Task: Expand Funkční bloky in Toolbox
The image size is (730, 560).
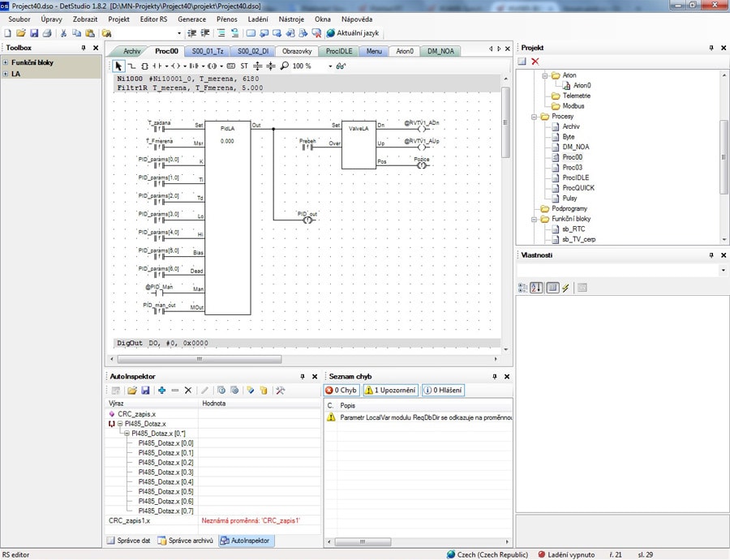Action: tap(6, 62)
